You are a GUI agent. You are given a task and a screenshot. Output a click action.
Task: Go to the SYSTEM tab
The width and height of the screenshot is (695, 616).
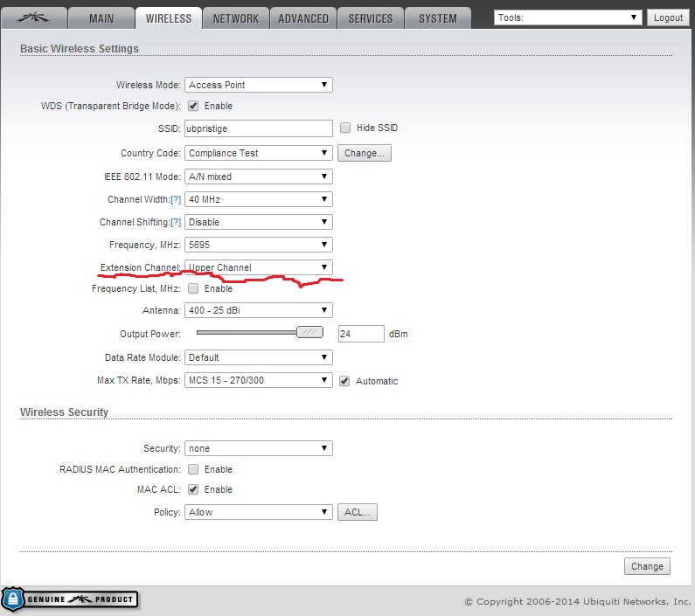point(438,18)
